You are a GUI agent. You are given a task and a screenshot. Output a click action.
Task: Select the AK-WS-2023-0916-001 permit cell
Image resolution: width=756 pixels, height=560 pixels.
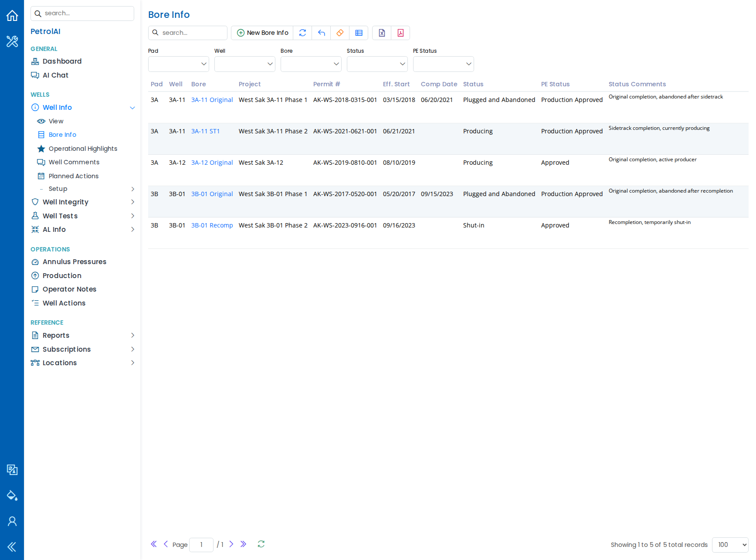point(345,225)
